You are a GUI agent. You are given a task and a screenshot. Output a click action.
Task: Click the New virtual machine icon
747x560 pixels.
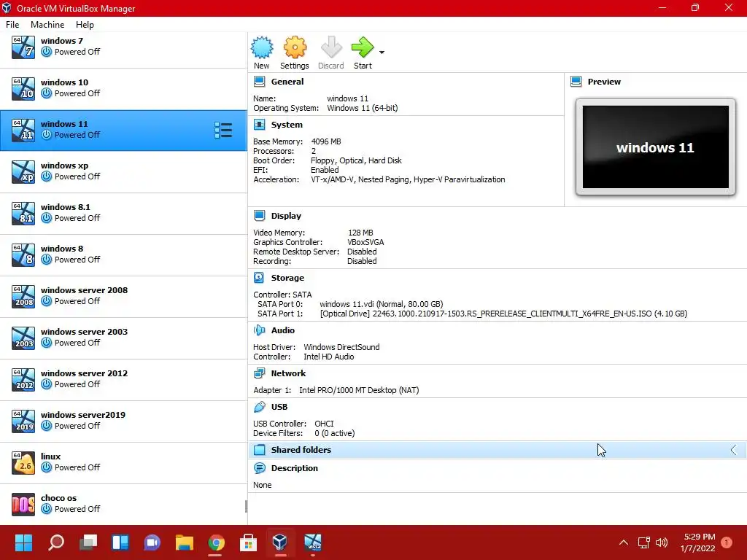pyautogui.click(x=262, y=47)
